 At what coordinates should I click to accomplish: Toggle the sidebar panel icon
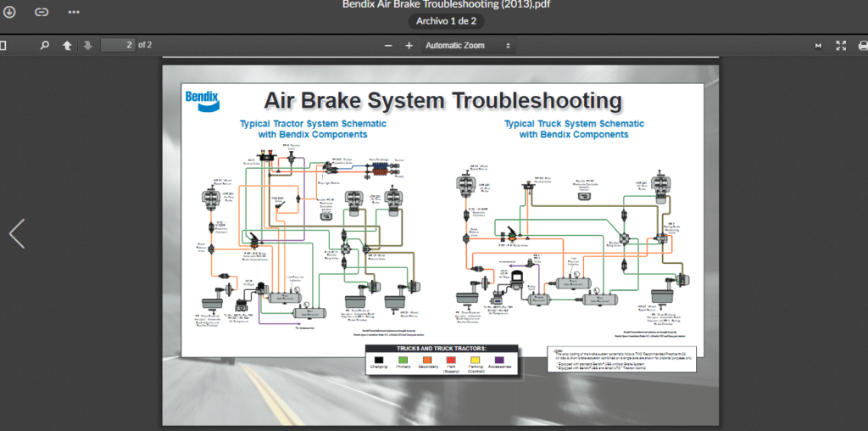click(3, 46)
